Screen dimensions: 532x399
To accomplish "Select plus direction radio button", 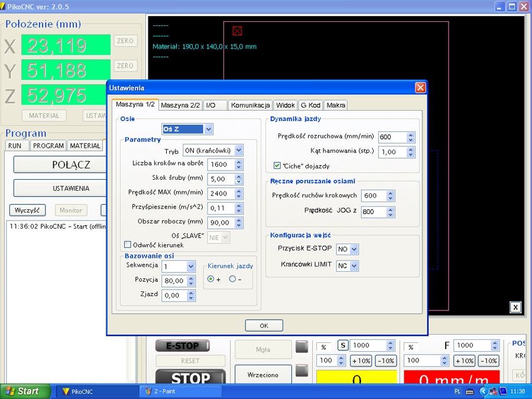I will tap(210, 279).
